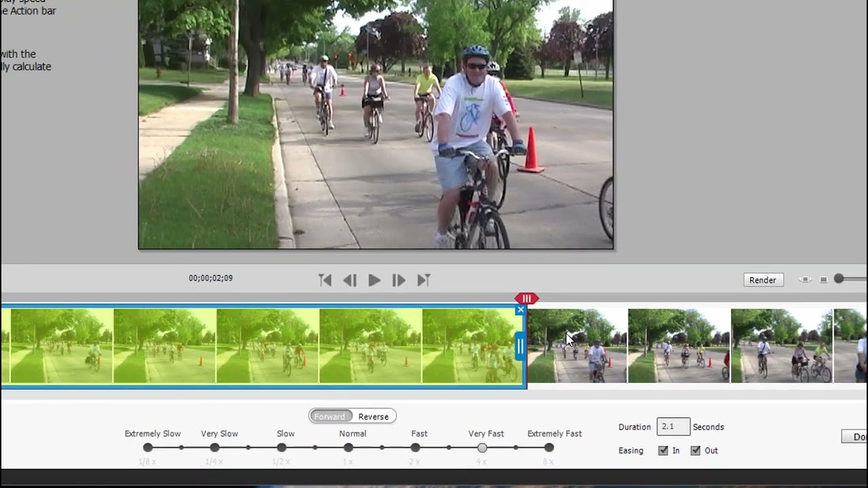Set speed to Very Slow 1/4x
The height and width of the screenshot is (488, 868).
coord(214,447)
